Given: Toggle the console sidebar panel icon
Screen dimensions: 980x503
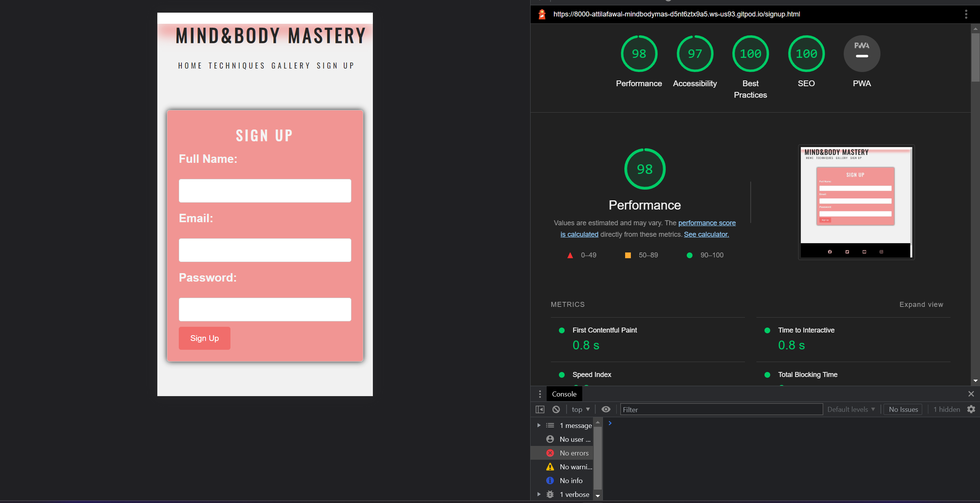Looking at the screenshot, I should 539,409.
